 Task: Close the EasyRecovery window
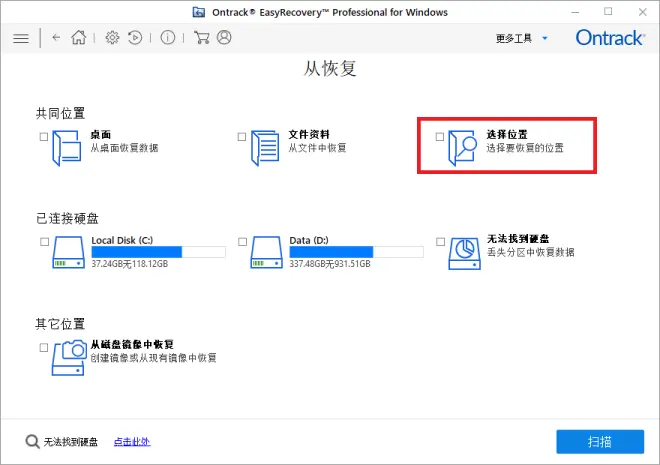pos(642,12)
